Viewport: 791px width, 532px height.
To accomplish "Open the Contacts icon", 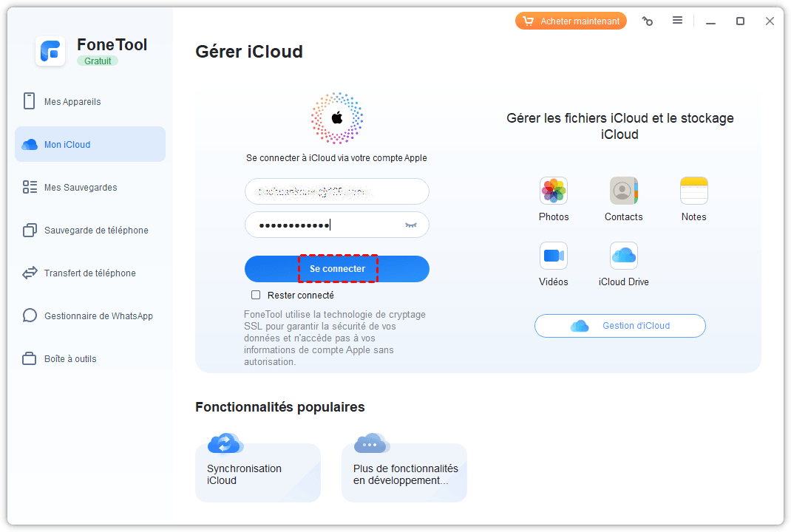I will coord(623,191).
